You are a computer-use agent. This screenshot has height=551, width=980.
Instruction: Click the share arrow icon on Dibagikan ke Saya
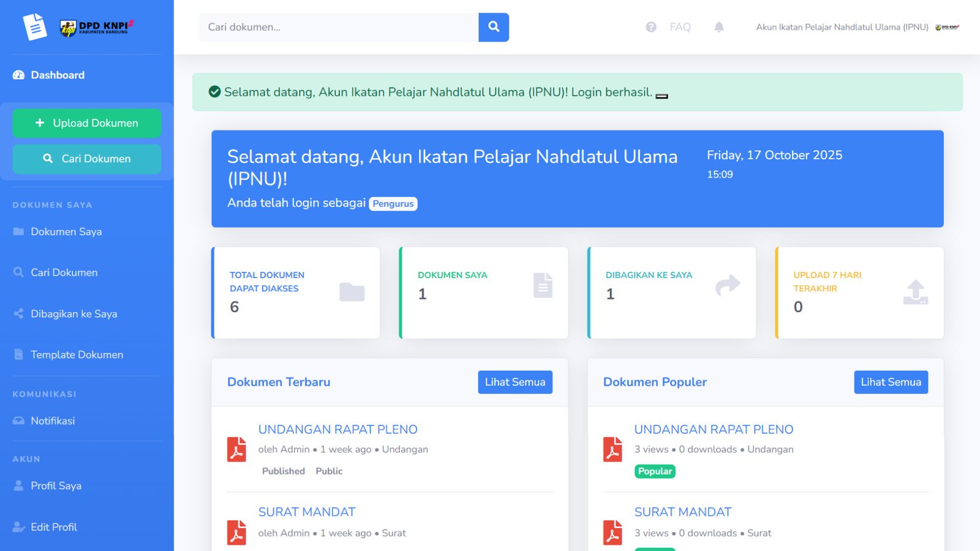tap(728, 285)
